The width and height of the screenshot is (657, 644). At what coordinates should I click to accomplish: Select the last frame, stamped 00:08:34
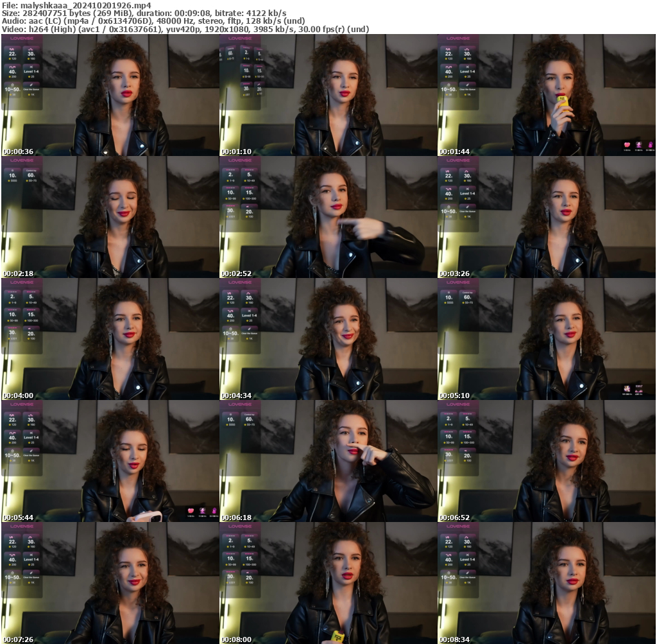click(546, 583)
